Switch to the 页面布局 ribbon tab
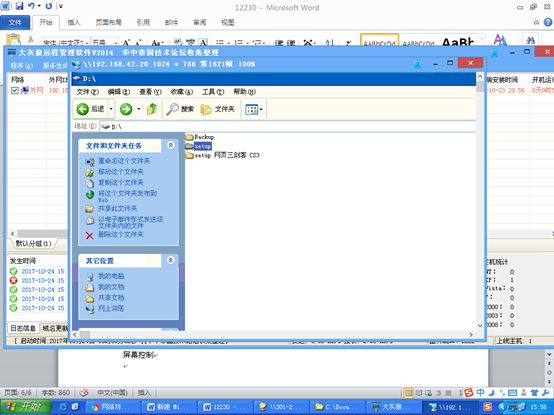The width and height of the screenshot is (554, 415). [x=108, y=22]
